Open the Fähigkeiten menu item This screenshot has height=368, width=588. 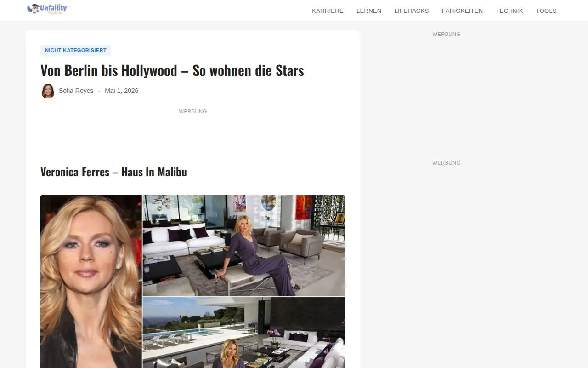(462, 11)
